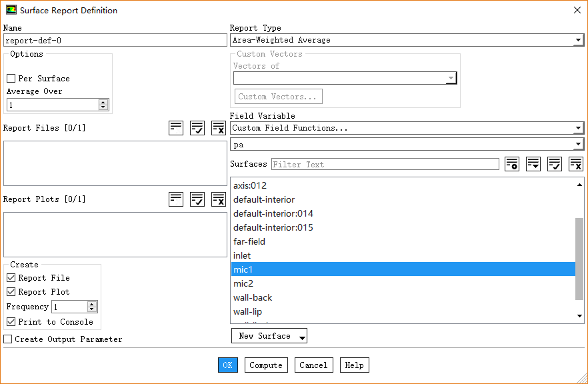
Task: Expand the Custom Field Functions dropdown
Action: point(407,128)
